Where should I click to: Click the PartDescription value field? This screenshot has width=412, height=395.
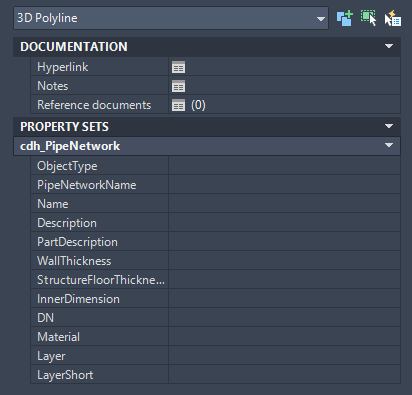tap(284, 242)
